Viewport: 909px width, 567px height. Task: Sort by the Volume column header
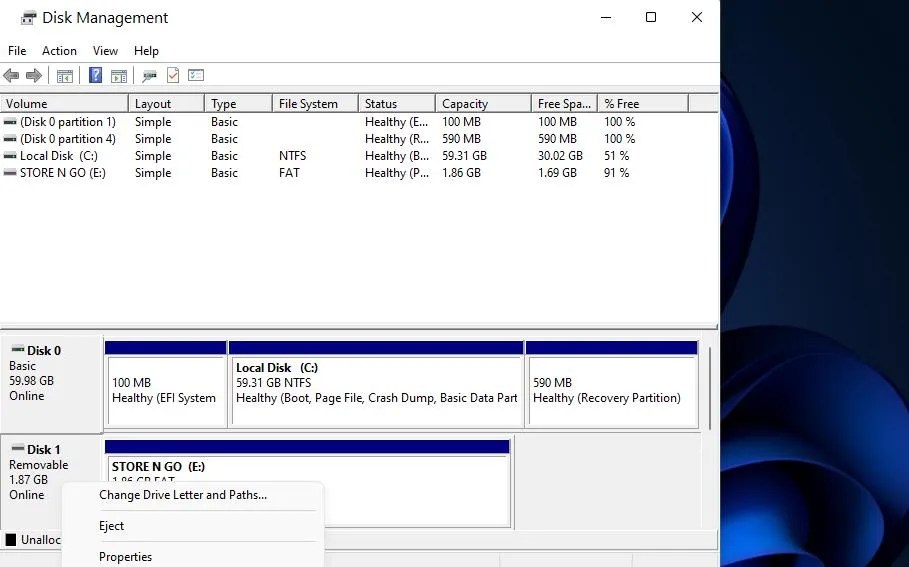(64, 104)
